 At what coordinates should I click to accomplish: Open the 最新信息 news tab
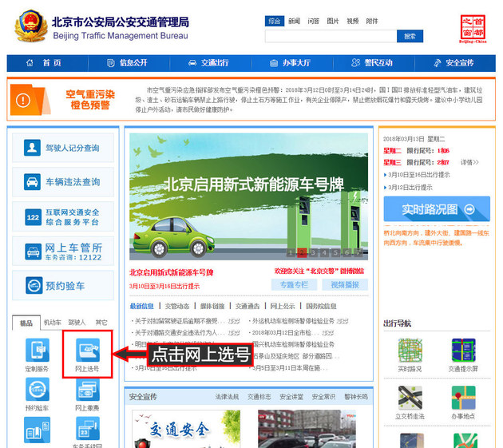142,306
